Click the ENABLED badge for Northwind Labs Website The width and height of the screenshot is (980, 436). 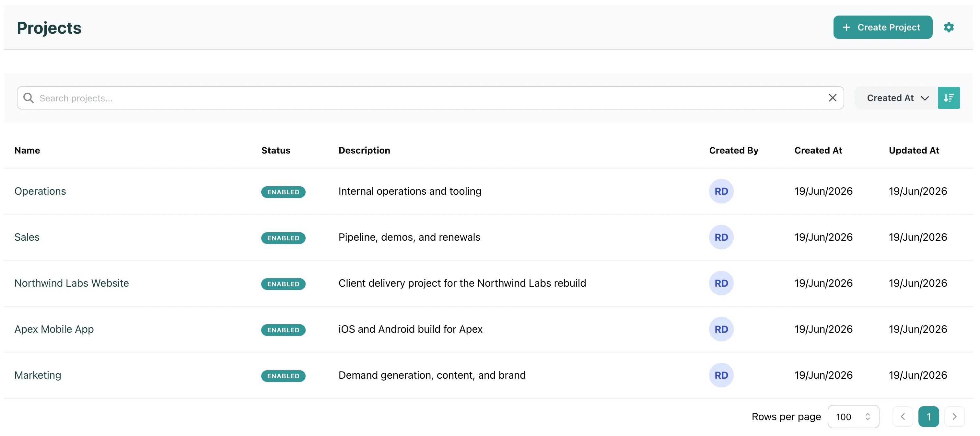tap(283, 284)
